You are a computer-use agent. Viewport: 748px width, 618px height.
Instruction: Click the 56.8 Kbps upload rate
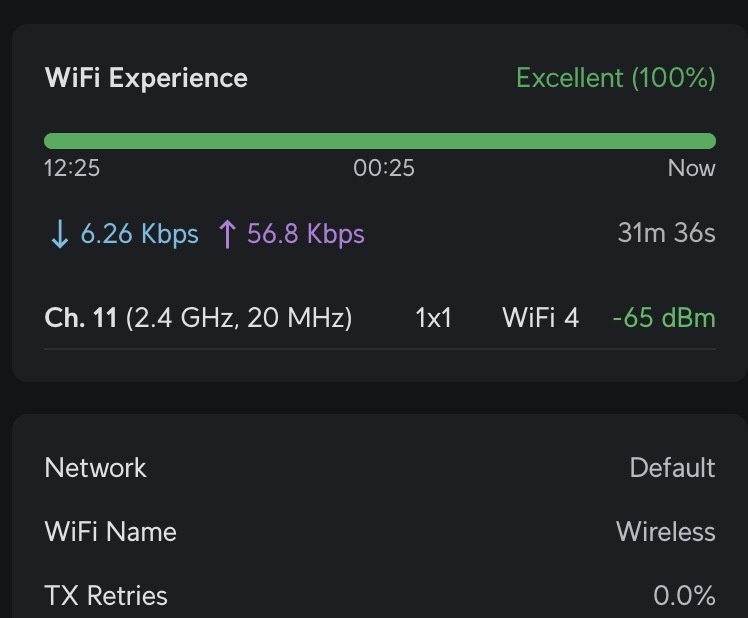(x=306, y=234)
